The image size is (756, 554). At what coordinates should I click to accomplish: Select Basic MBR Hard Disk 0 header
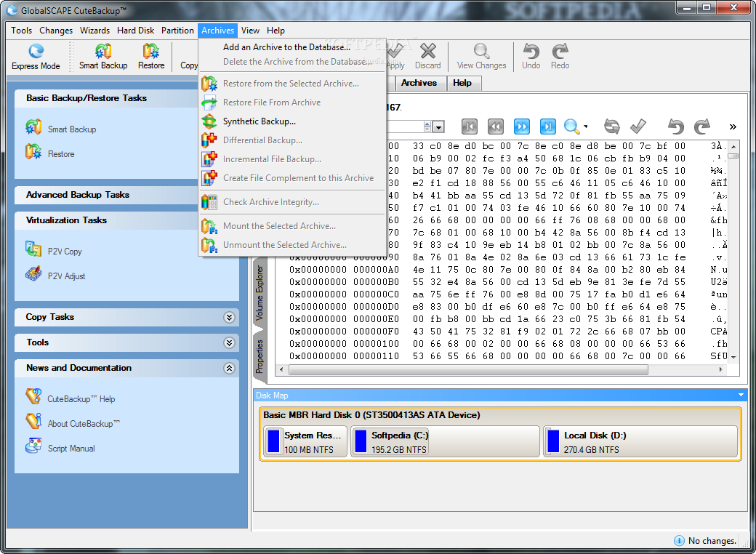[x=371, y=415]
